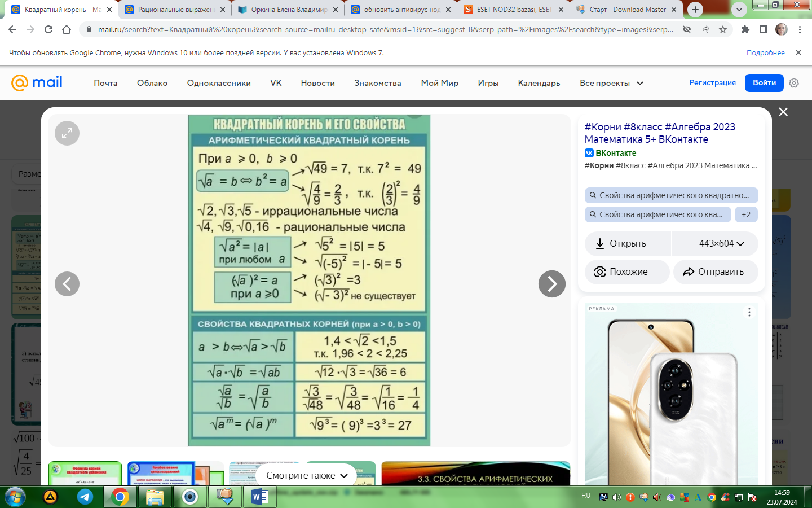Show more tags with +2 button
This screenshot has width=812, height=508.
(746, 214)
